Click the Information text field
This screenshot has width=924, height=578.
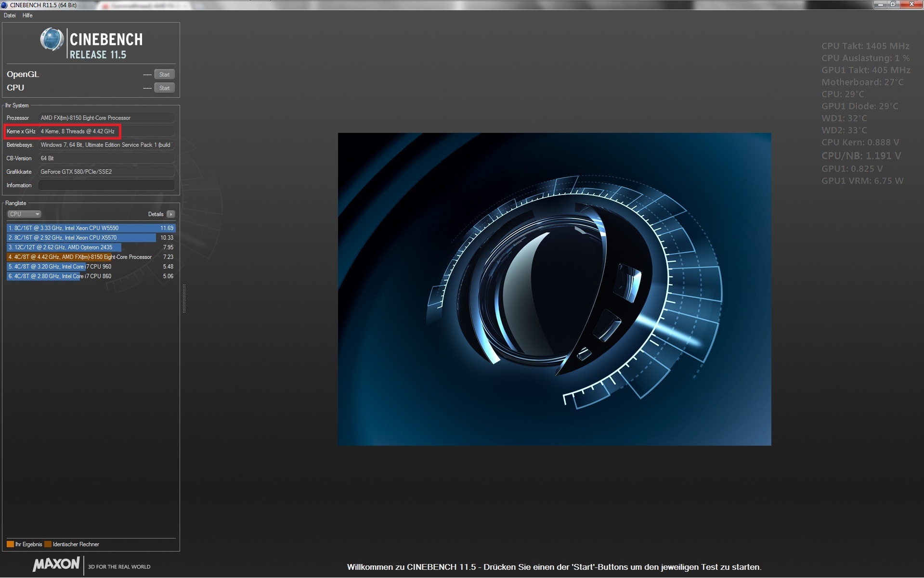[106, 185]
